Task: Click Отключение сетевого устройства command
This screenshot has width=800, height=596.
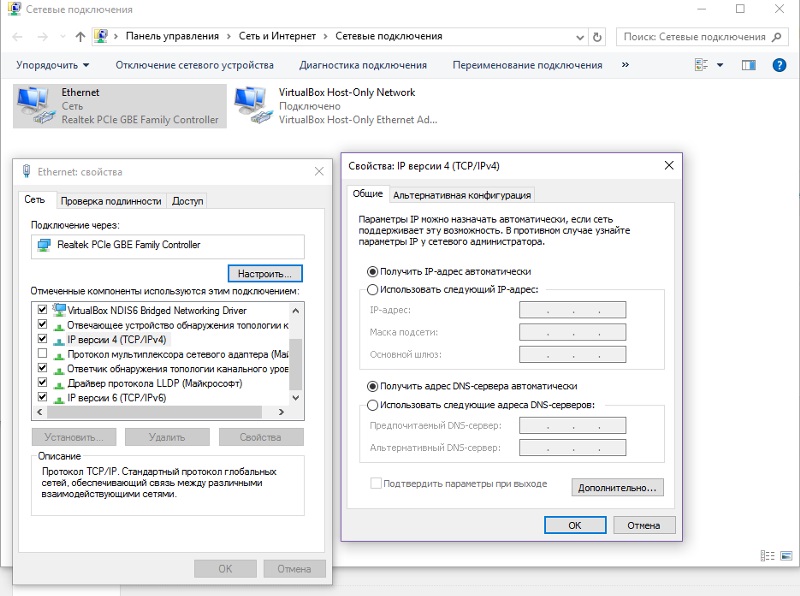Action: (194, 65)
